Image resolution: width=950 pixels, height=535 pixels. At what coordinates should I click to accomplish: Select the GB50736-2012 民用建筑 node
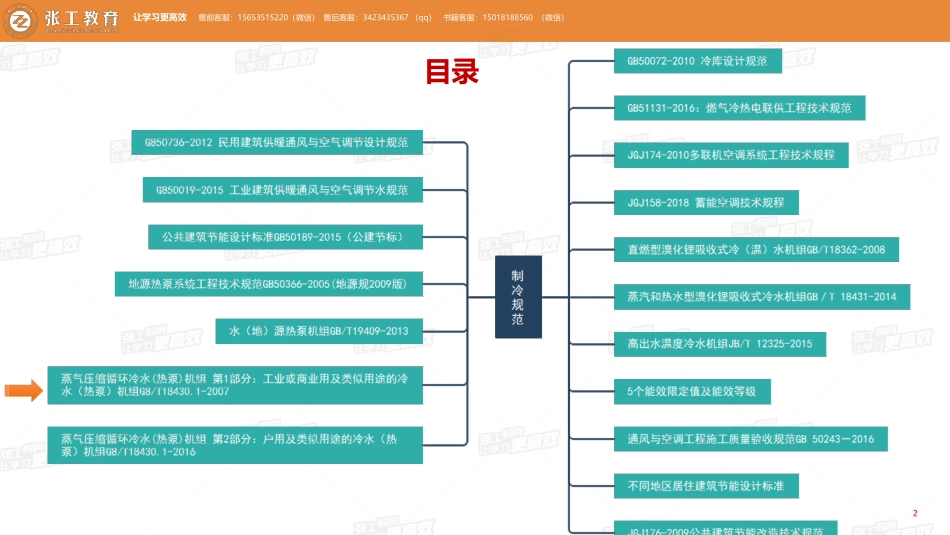tap(276, 143)
